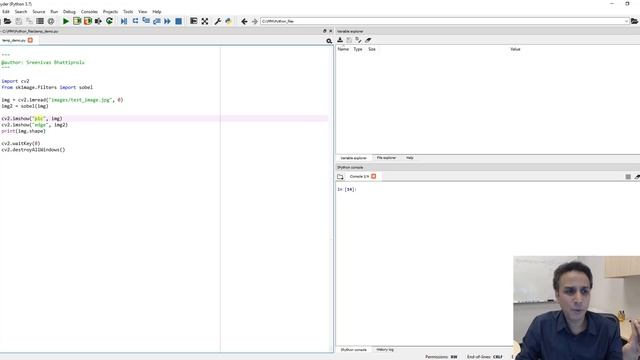640x360 pixels.
Task: Expand the working directory path dropdown
Action: coord(626,21)
